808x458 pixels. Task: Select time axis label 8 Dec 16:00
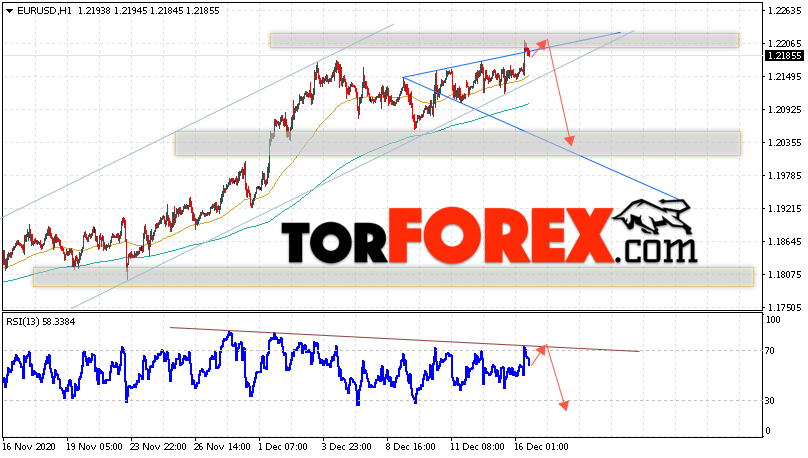click(x=411, y=447)
